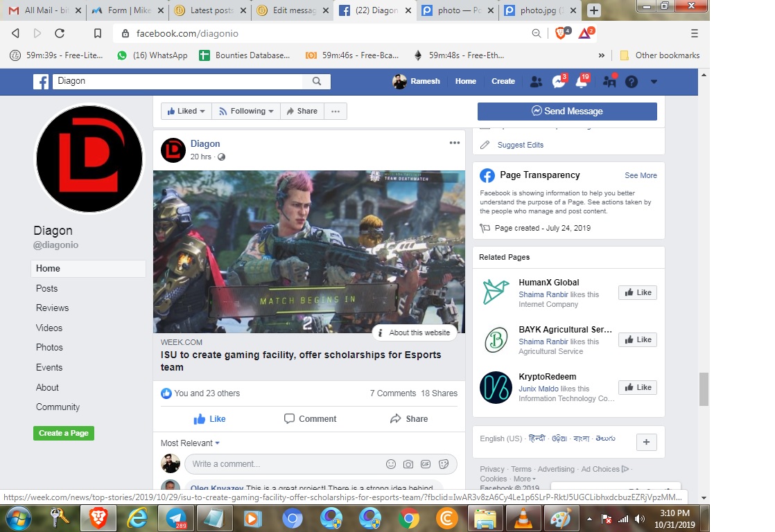Viewport: 775px width, 532px height.
Task: Share the Diagon page
Action: 302,111
